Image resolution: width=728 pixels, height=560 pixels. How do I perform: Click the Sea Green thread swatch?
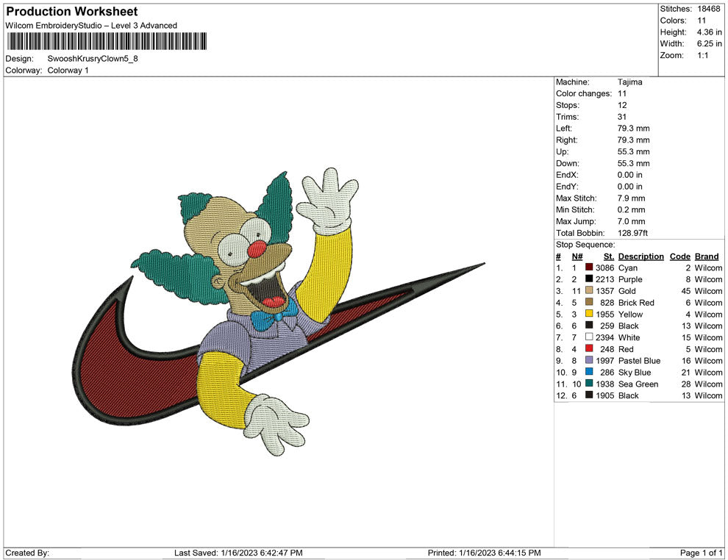point(589,383)
